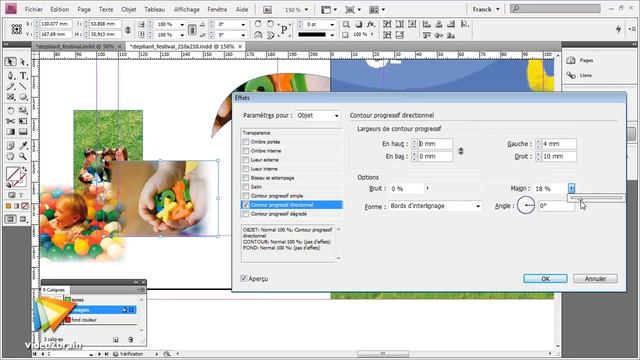640x360 pixels.
Task: Select the Direct Selection tool
Action: 23,62
